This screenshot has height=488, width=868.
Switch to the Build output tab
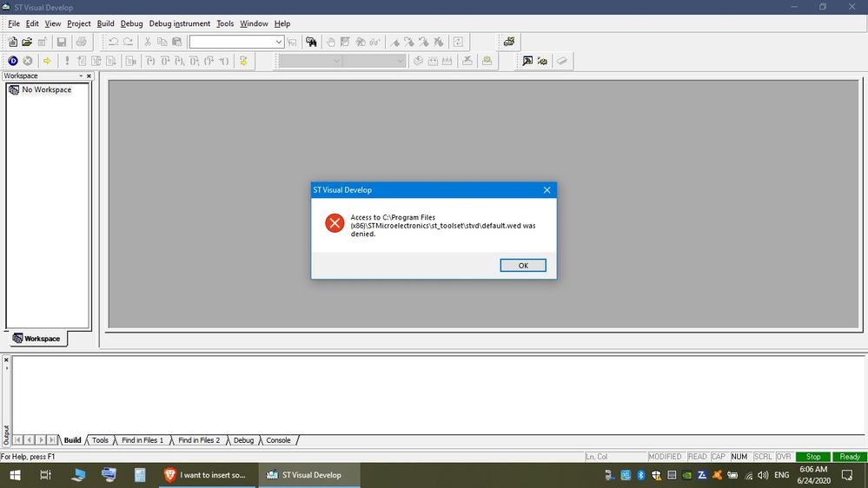pyautogui.click(x=72, y=440)
